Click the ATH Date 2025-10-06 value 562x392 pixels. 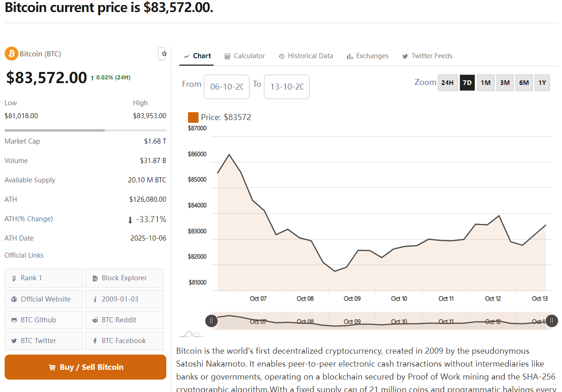[x=148, y=238]
